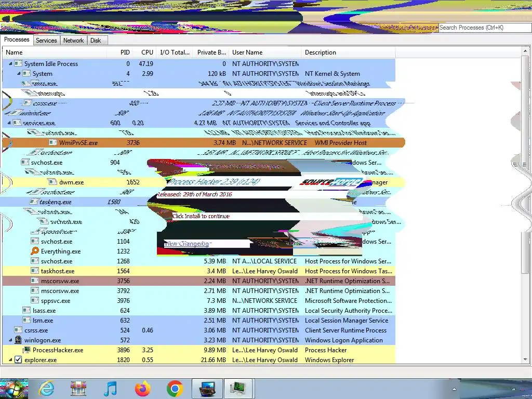Click the sppsvc.exe process icon
532x399 pixels.
[35, 300]
